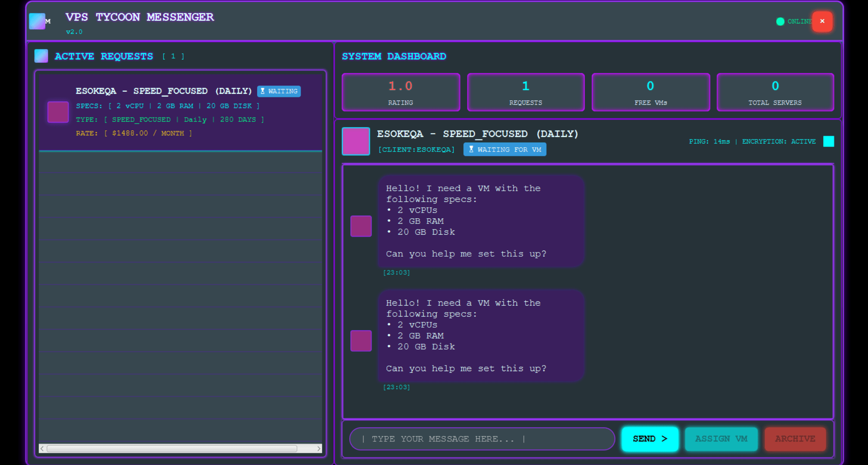Click ESOKEQA avatar in request list
Image resolution: width=868 pixels, height=465 pixels.
[58, 112]
